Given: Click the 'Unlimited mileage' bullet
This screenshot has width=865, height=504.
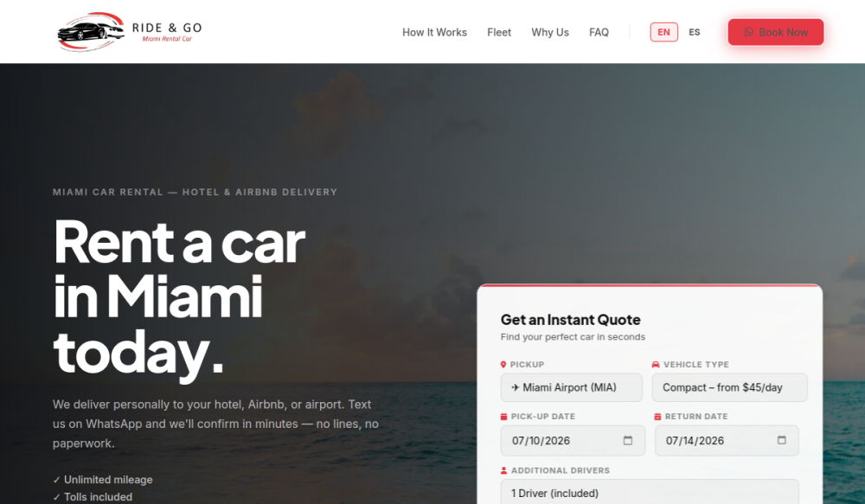Looking at the screenshot, I should click(103, 480).
